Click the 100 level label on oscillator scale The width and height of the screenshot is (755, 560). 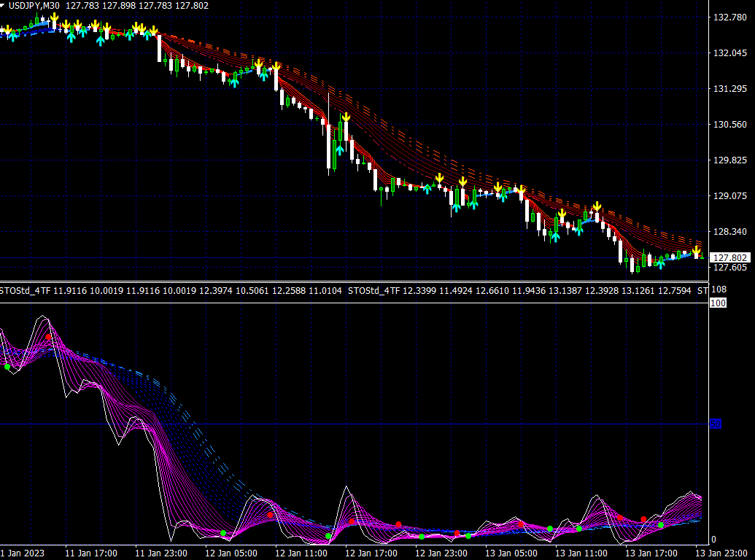[717, 303]
